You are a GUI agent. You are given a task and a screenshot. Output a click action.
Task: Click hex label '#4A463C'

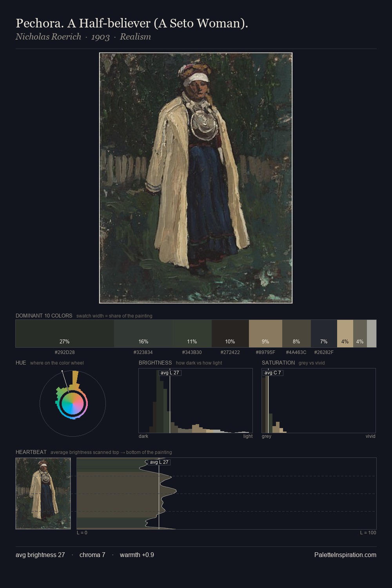tap(296, 352)
